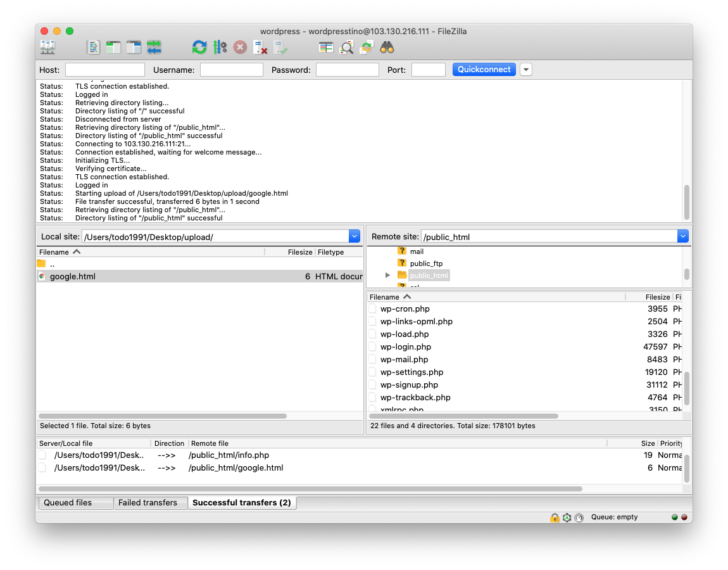Sort local files by Filetype column
This screenshot has height=570, width=728.
coord(339,252)
